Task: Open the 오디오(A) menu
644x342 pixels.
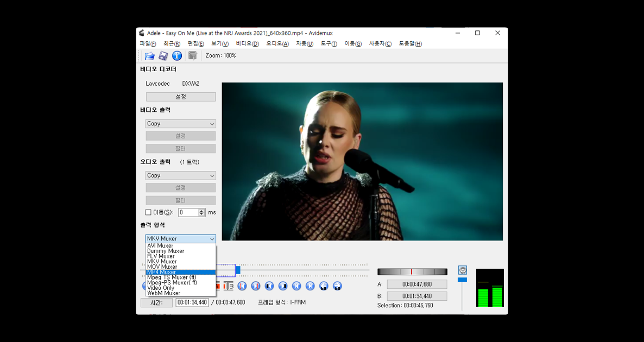Action: (x=277, y=44)
